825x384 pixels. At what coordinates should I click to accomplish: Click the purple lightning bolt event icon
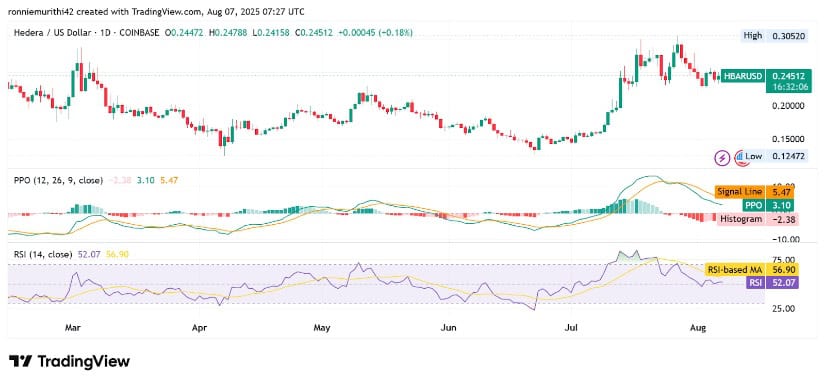tap(722, 156)
